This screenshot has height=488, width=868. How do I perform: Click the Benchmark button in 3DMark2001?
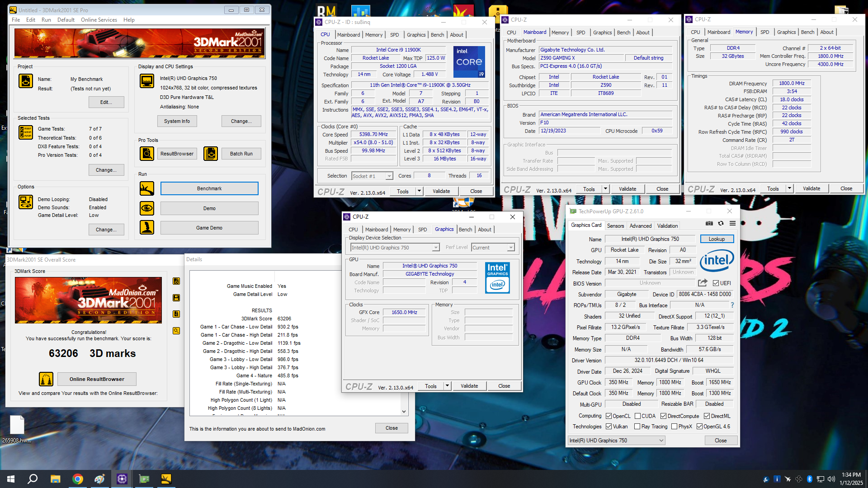[209, 188]
